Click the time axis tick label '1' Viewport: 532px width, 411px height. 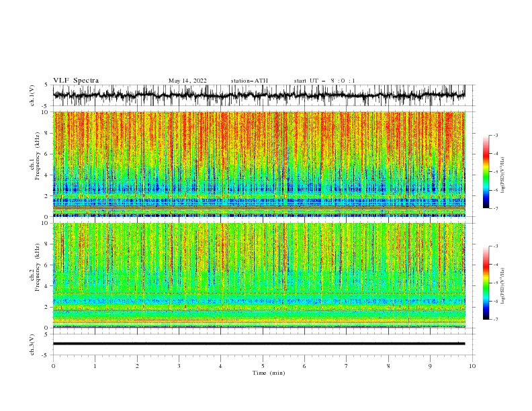click(x=95, y=366)
